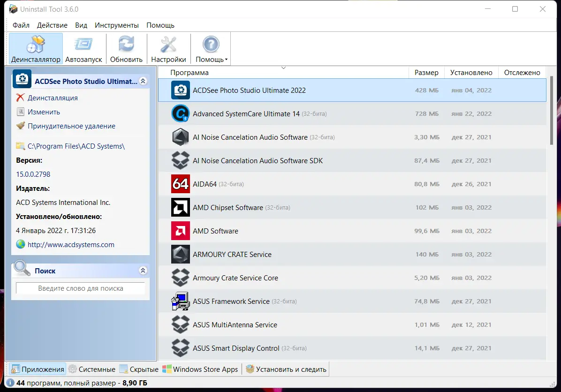Select the ARMOURY CRATE Service icon
This screenshot has height=392, width=561.
[x=180, y=254]
